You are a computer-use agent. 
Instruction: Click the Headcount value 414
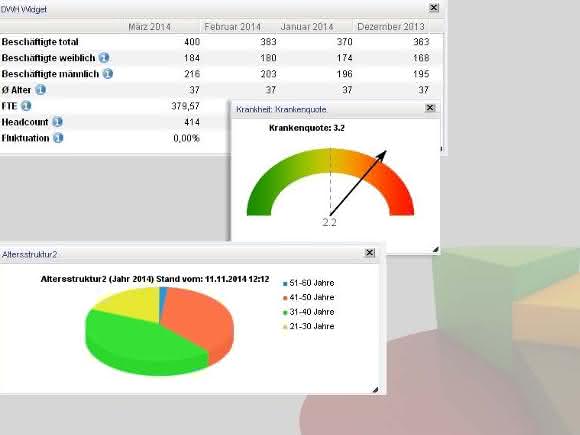[x=192, y=122]
